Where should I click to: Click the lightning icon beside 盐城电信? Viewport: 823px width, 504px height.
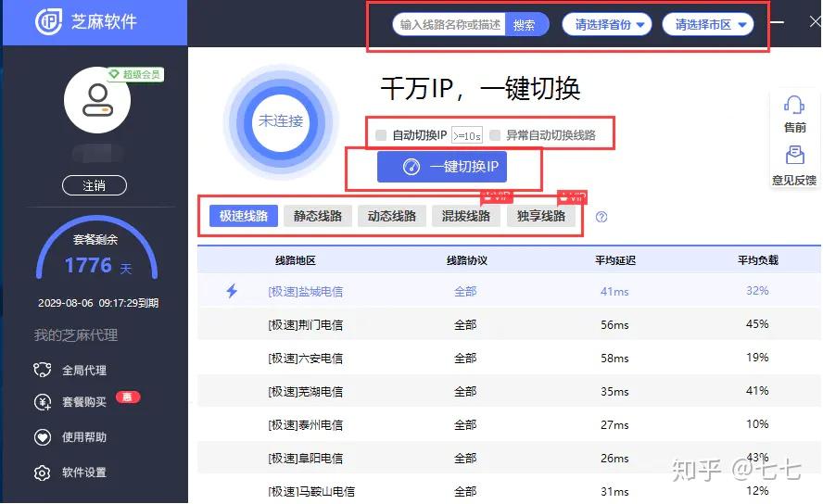[x=232, y=291]
